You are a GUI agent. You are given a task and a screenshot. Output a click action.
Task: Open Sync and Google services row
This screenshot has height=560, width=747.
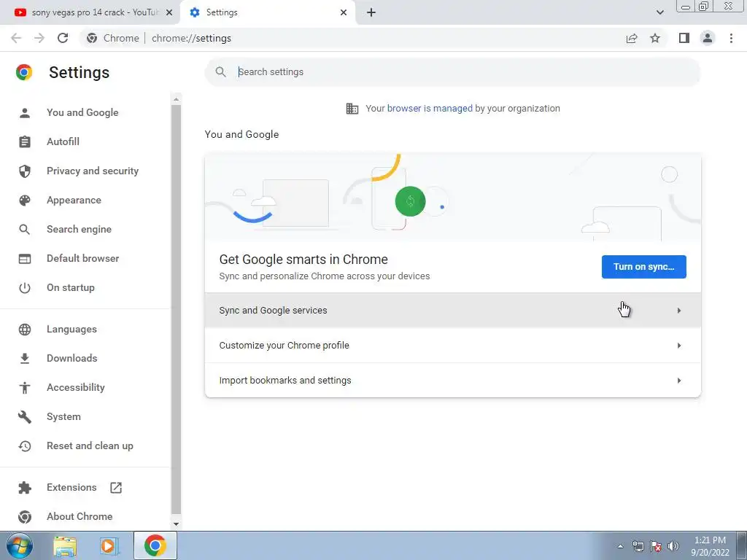[452, 311]
